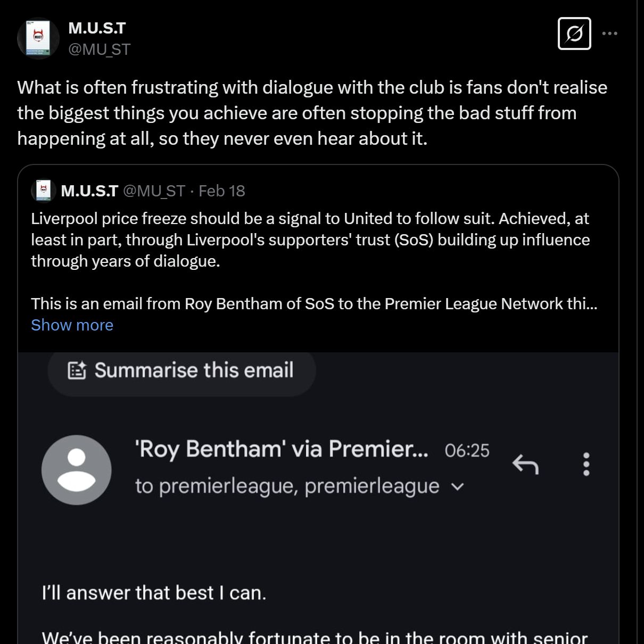Click the sparkle icon beside Summarise this email
This screenshot has width=644, height=644.
tap(77, 370)
